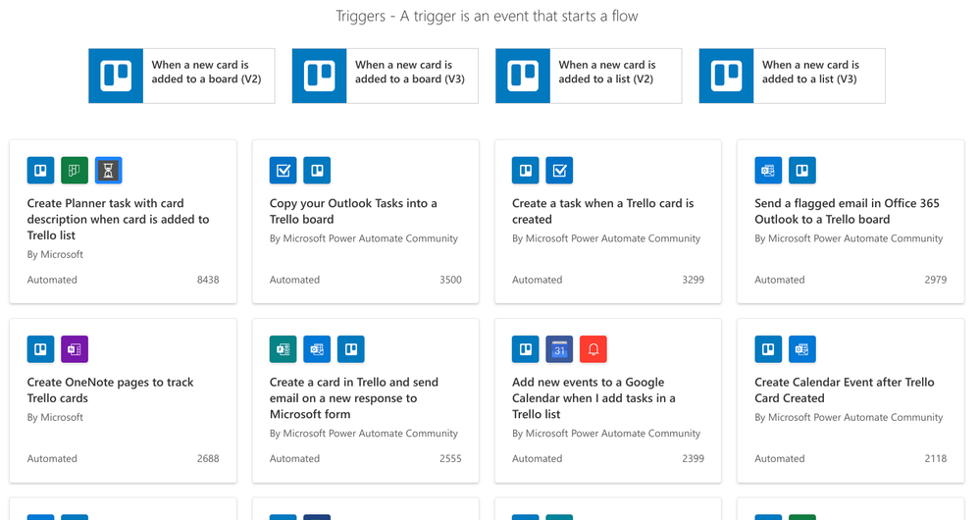This screenshot has height=520, width=980.
Task: Click checkmark tasks icon in Create a task when Trello card created
Action: pyautogui.click(x=559, y=170)
